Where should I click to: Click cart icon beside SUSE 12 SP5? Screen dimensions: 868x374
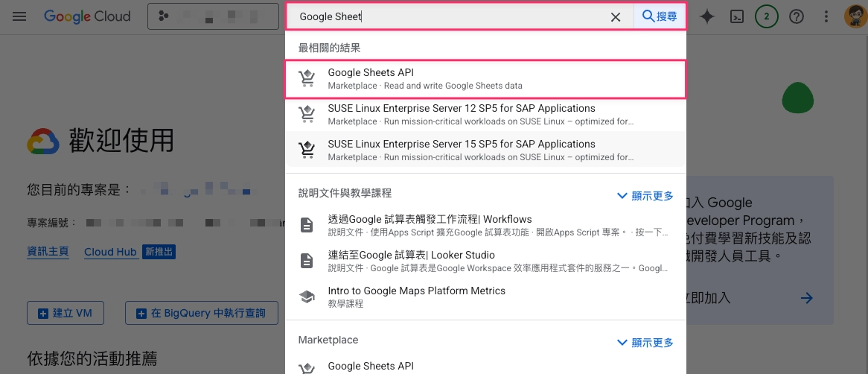(x=307, y=115)
